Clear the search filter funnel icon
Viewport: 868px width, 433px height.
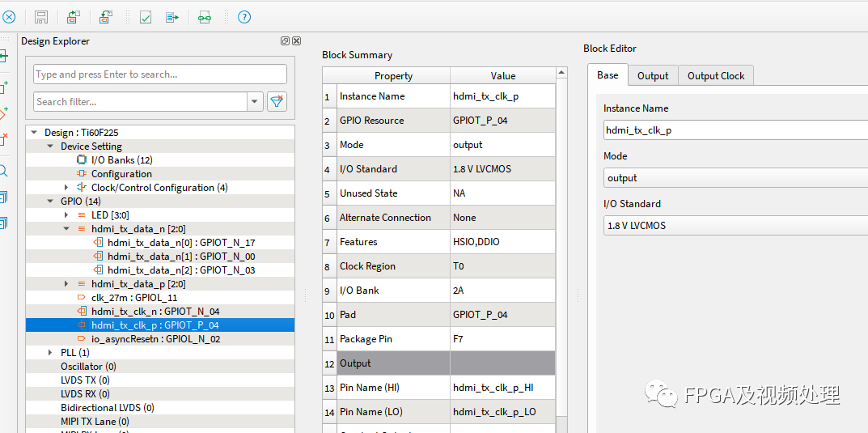(277, 102)
